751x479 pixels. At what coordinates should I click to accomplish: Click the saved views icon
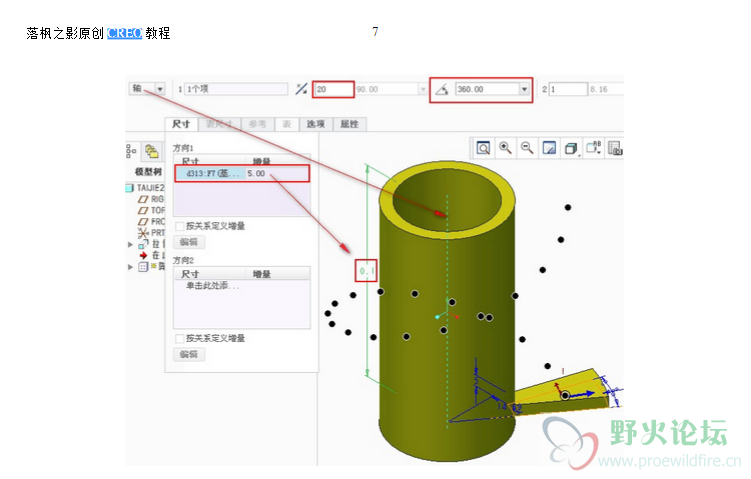click(x=615, y=148)
